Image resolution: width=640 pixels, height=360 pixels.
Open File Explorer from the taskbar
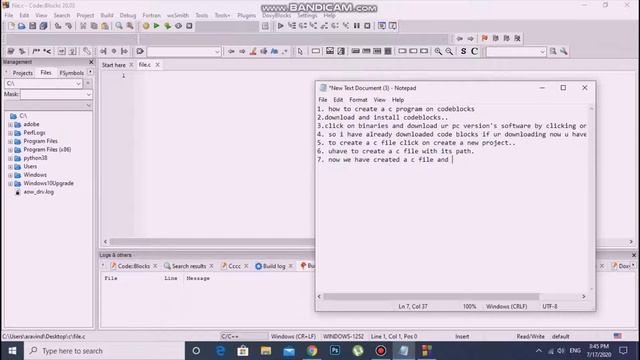coord(266,351)
